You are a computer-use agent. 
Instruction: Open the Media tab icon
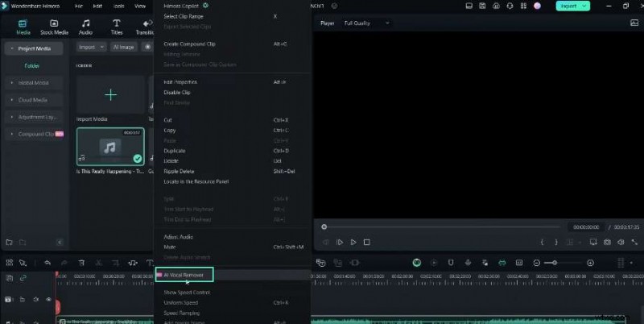23,23
